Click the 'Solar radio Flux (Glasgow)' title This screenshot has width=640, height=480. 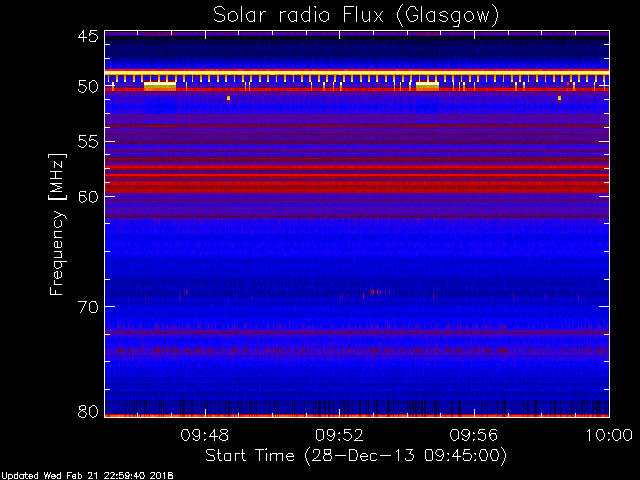tap(356, 16)
